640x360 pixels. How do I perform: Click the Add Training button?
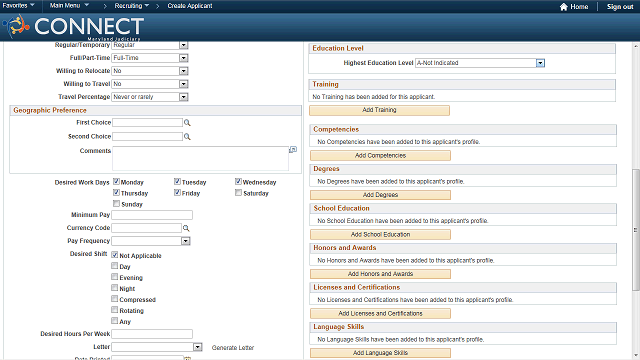[x=380, y=110]
